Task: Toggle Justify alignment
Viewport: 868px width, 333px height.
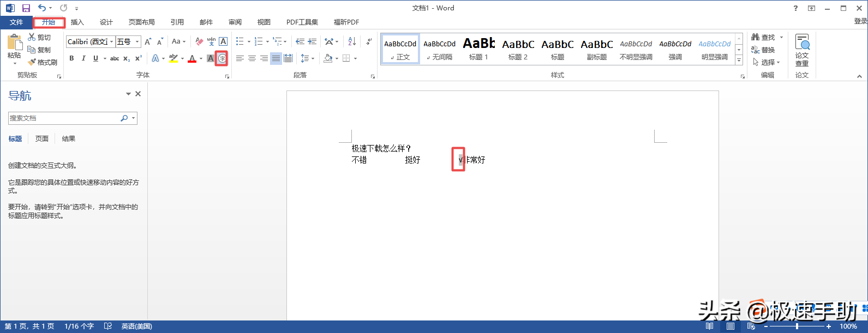Action: tap(276, 58)
